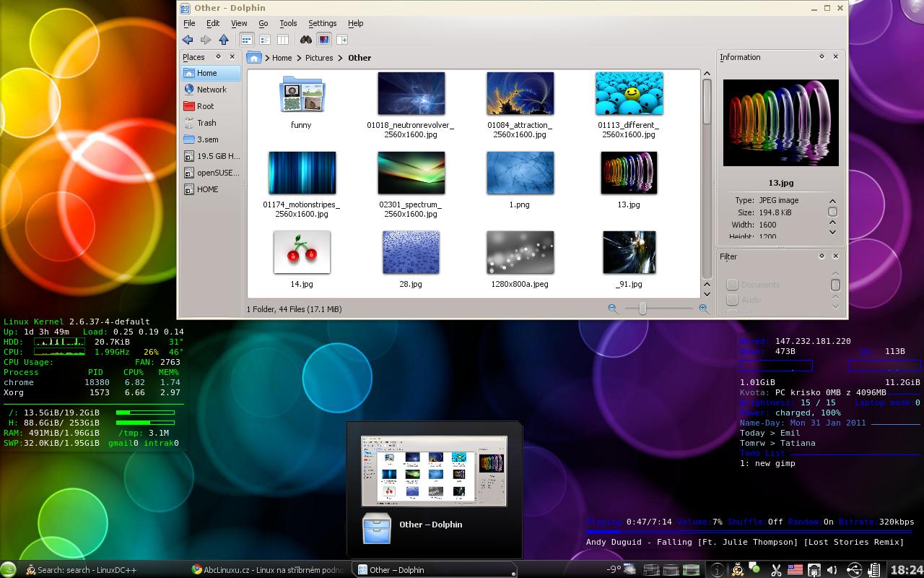This screenshot has width=924, height=578.
Task: Open the Klipper scissors tray icon
Action: 776,570
